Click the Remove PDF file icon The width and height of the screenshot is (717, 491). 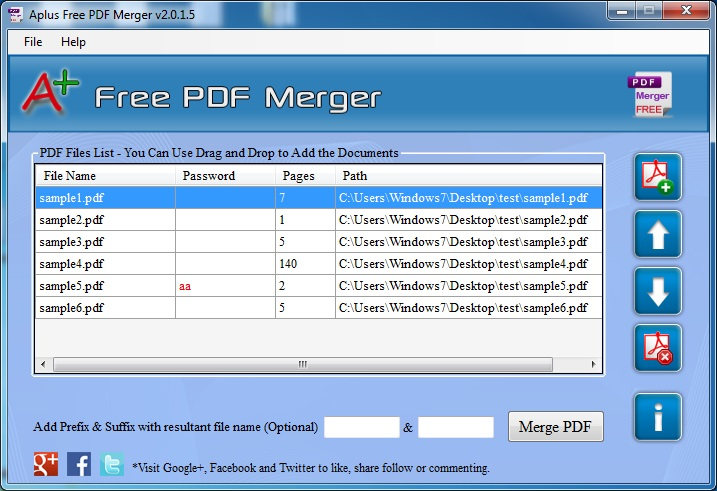point(658,348)
